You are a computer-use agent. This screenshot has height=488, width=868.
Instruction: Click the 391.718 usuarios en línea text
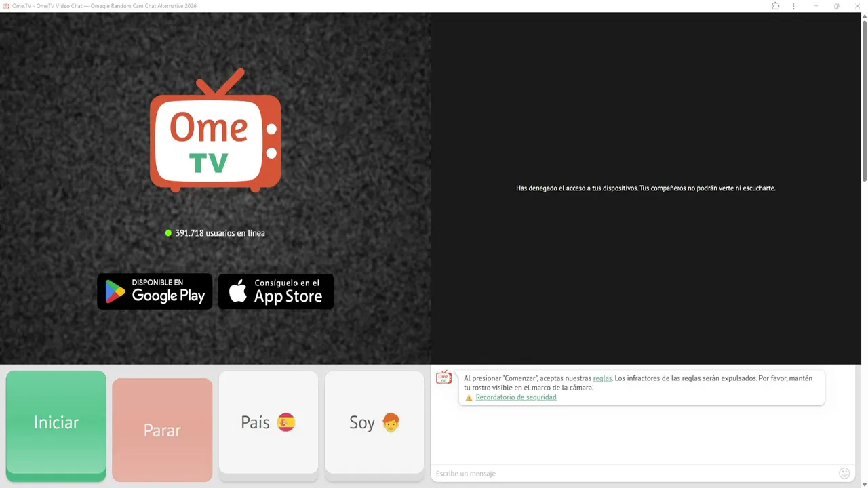pyautogui.click(x=220, y=233)
